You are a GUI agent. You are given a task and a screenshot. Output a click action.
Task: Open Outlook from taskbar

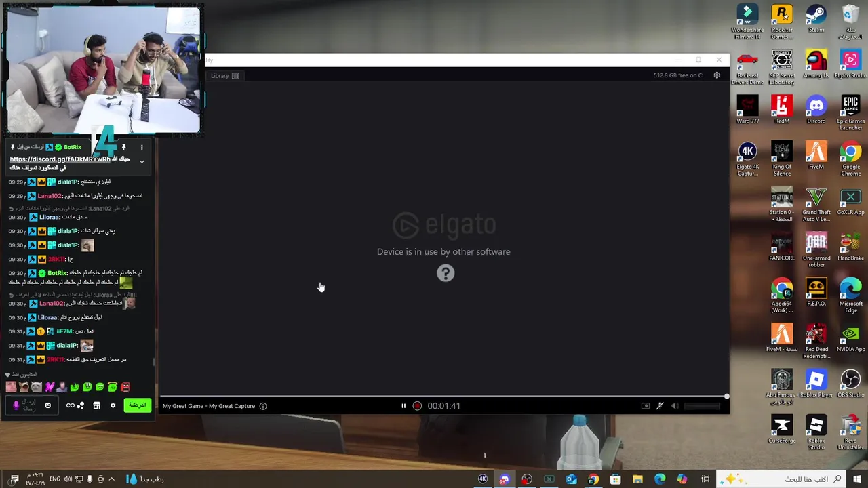[571, 479]
